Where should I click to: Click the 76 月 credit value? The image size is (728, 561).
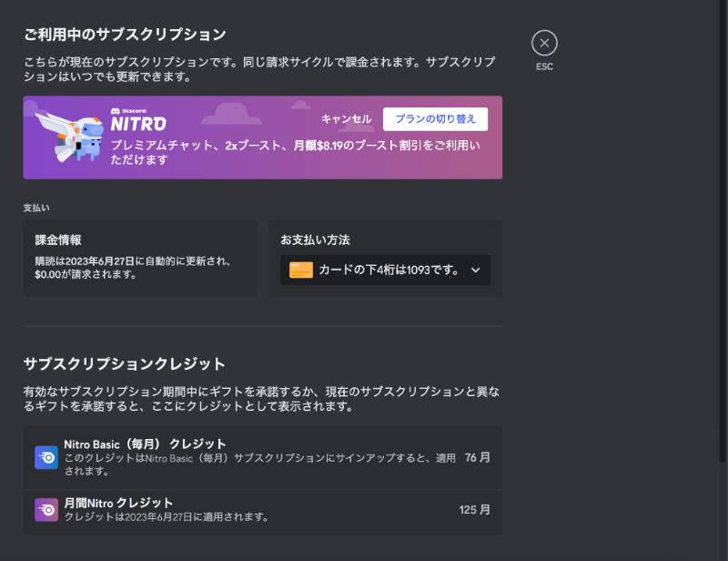pos(477,457)
